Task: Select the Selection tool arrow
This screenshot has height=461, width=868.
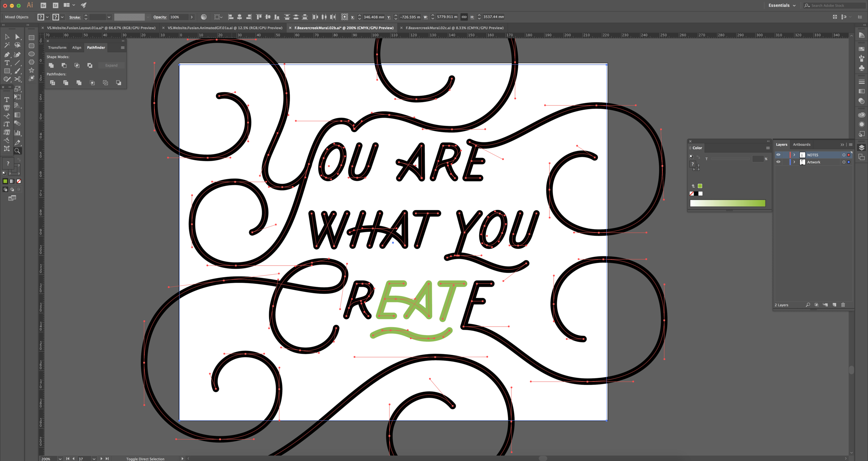Action: coord(7,37)
